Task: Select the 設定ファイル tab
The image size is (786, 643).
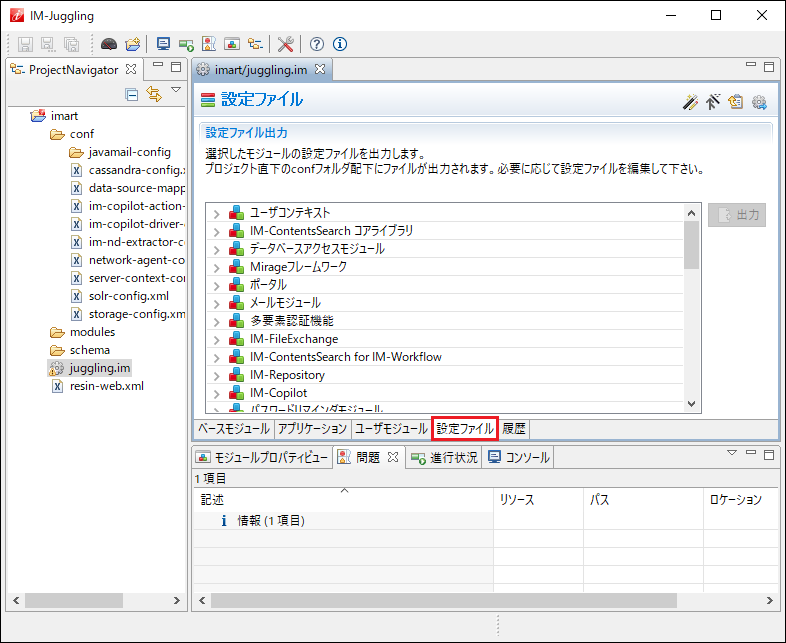Action: (465, 428)
